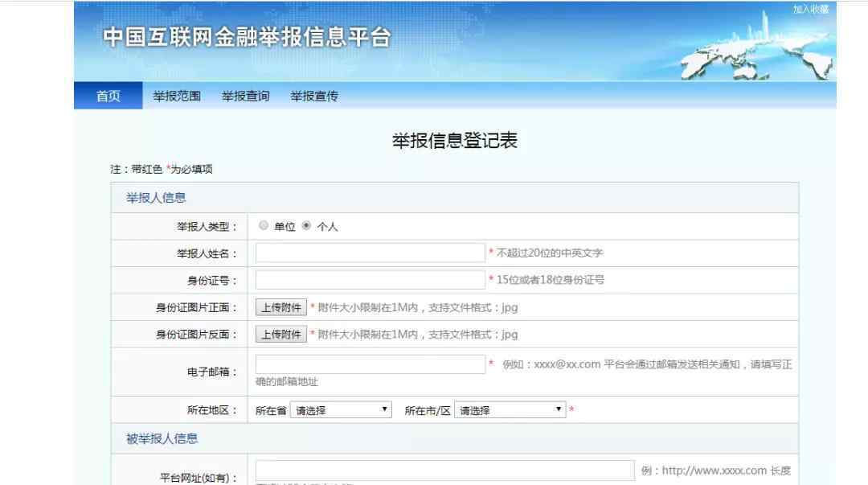868x485 pixels.
Task: Click the 被举报人信息 section header
Action: [162, 439]
